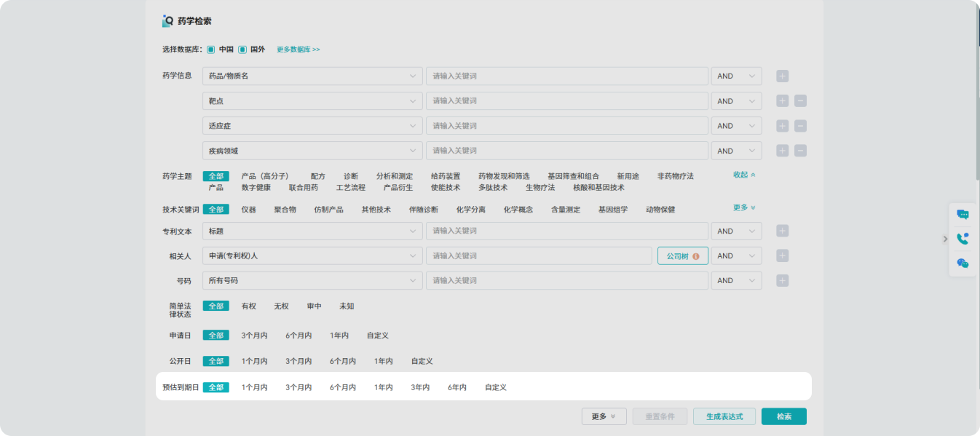The width and height of the screenshot is (980, 436).
Task: Toggle the 国外 database checkbox
Action: pyautogui.click(x=242, y=49)
